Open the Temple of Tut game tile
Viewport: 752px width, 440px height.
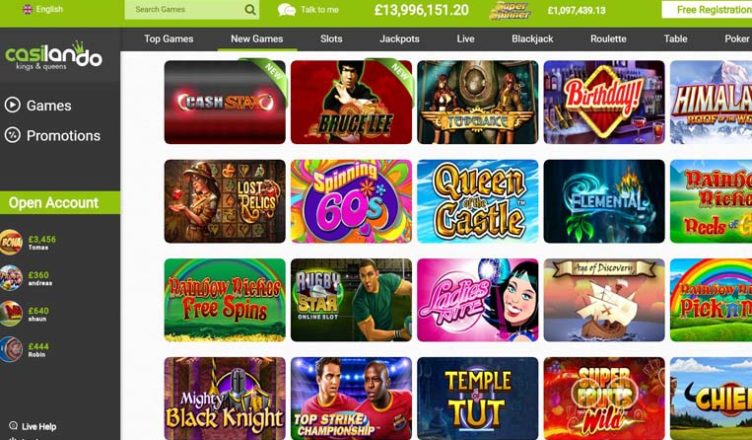tap(478, 398)
